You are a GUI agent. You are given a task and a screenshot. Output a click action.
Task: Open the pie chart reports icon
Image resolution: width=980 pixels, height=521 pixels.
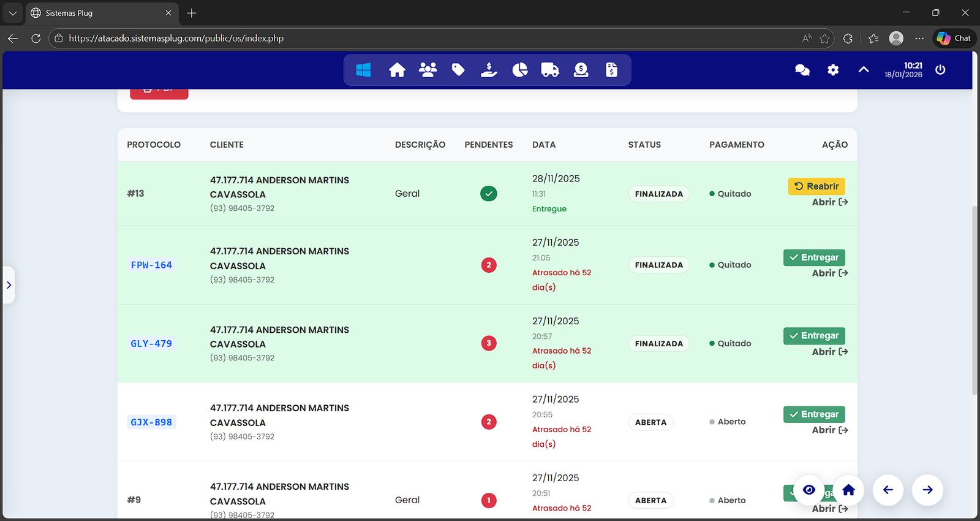point(519,70)
